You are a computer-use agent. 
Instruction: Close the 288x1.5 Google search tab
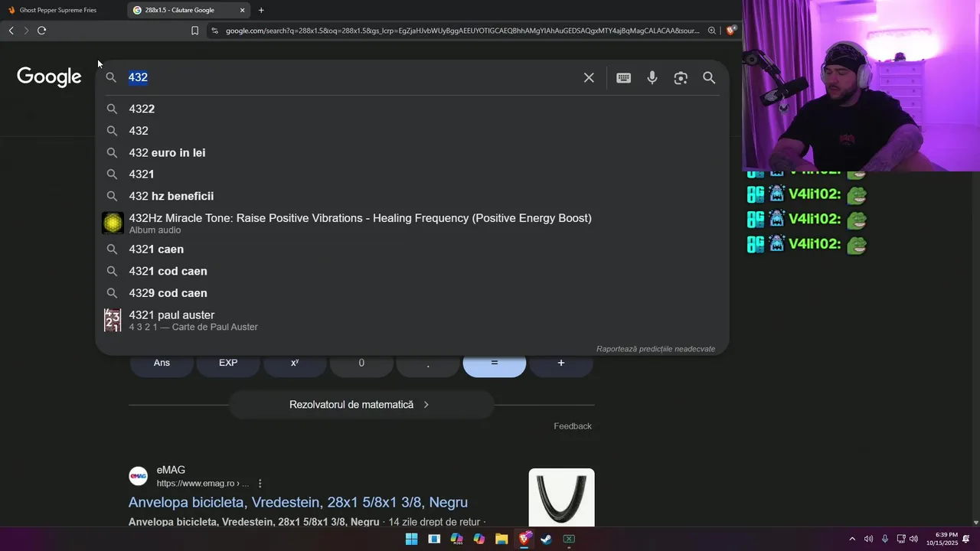point(243,10)
